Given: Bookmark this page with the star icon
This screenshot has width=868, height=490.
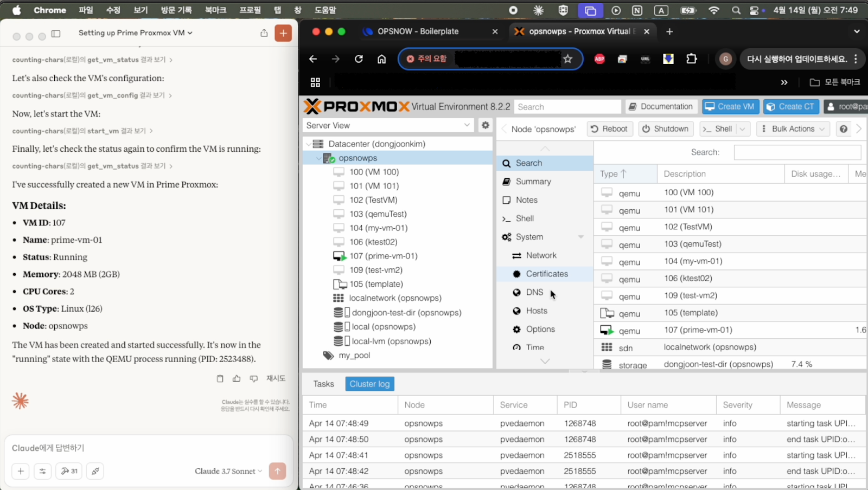Looking at the screenshot, I should tap(568, 59).
